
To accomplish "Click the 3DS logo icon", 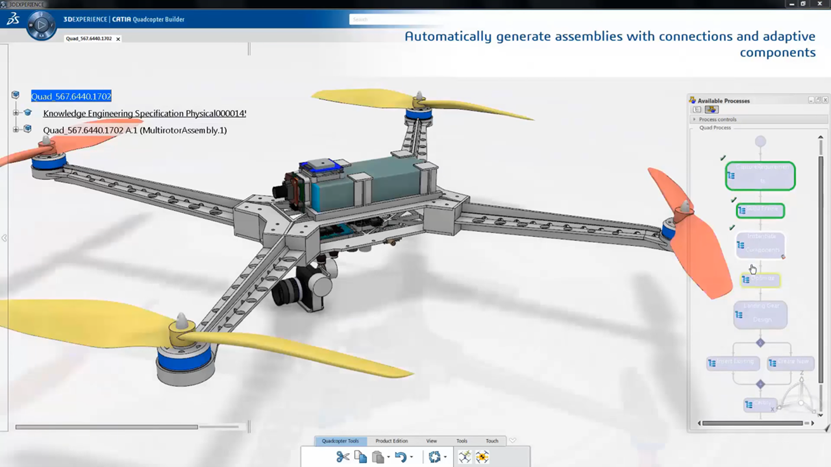I will coord(13,20).
